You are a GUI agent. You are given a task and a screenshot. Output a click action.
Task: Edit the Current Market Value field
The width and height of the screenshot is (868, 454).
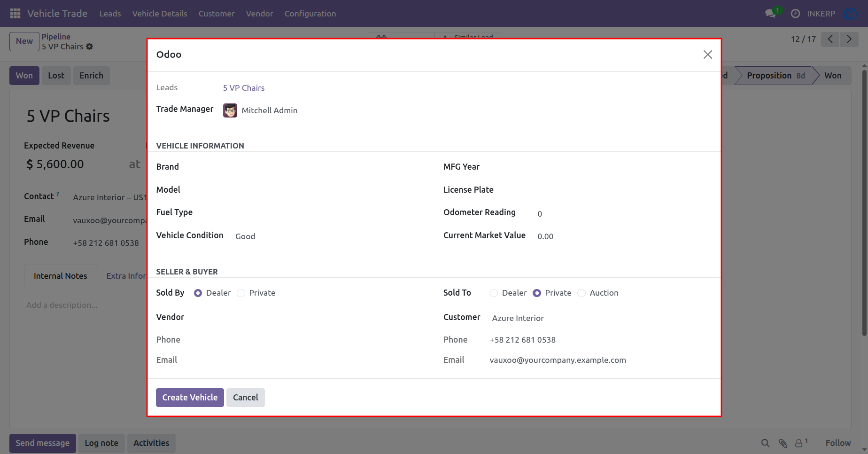click(624, 236)
